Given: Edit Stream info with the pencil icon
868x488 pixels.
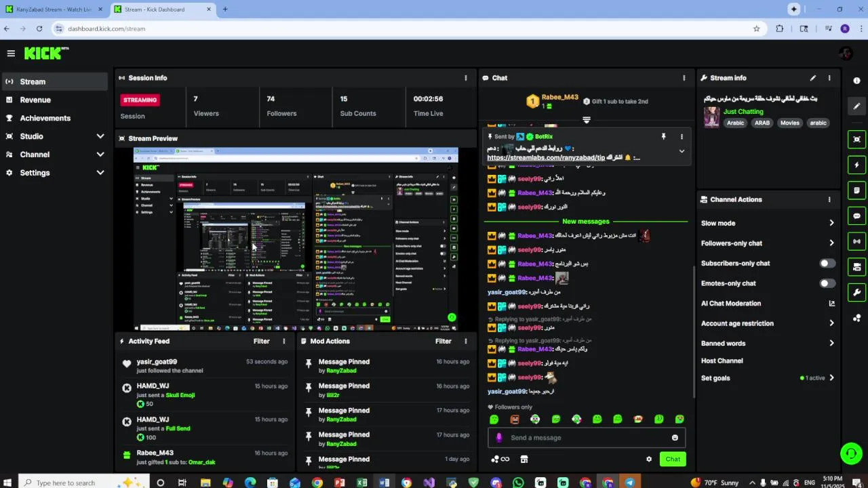Looking at the screenshot, I should 813,78.
